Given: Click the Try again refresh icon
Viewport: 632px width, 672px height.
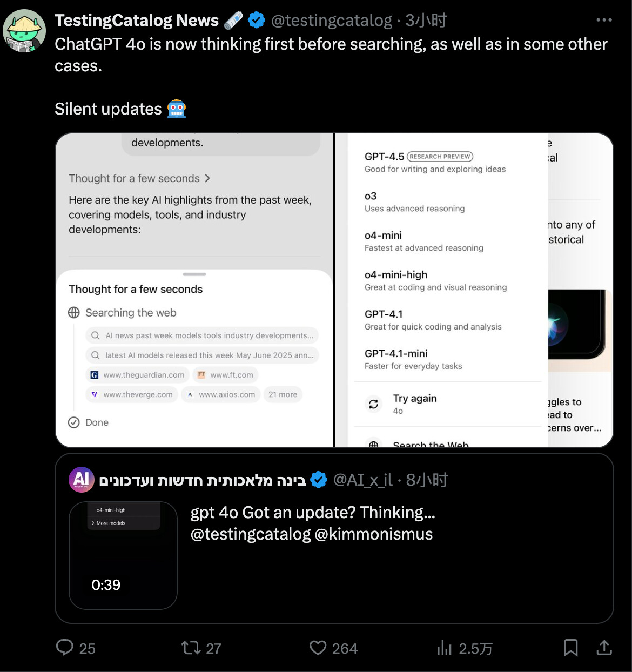Looking at the screenshot, I should point(373,404).
